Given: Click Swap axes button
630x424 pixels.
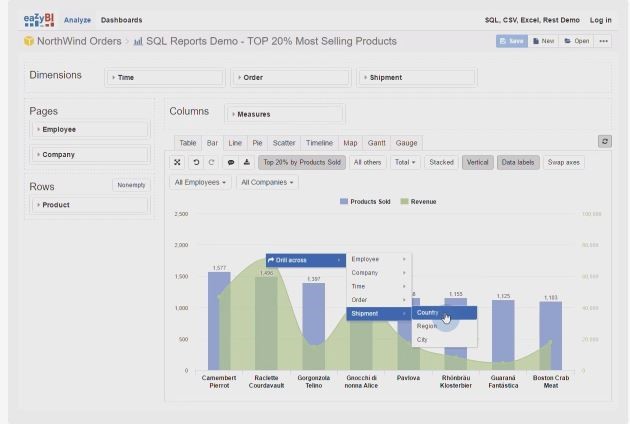Looking at the screenshot, I should [563, 162].
